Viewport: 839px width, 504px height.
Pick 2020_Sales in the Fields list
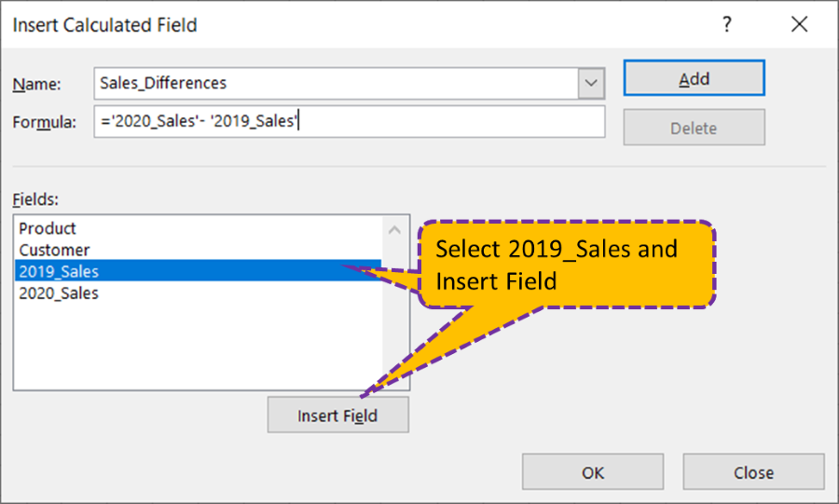60,293
